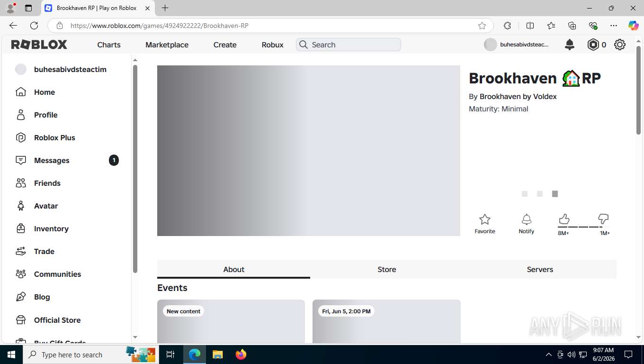This screenshot has height=364, width=644.
Task: Open the Avatar icon in sidebar
Action: click(x=21, y=206)
